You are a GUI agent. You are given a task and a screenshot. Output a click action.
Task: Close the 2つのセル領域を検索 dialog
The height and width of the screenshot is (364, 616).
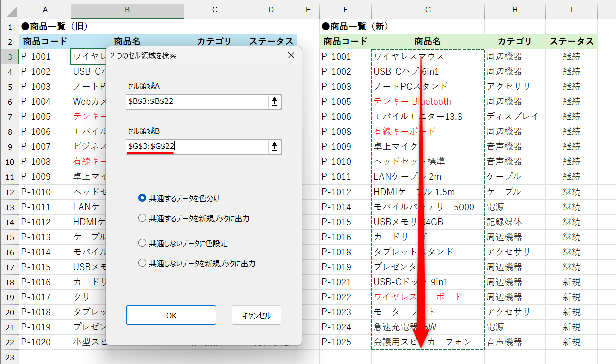click(291, 55)
